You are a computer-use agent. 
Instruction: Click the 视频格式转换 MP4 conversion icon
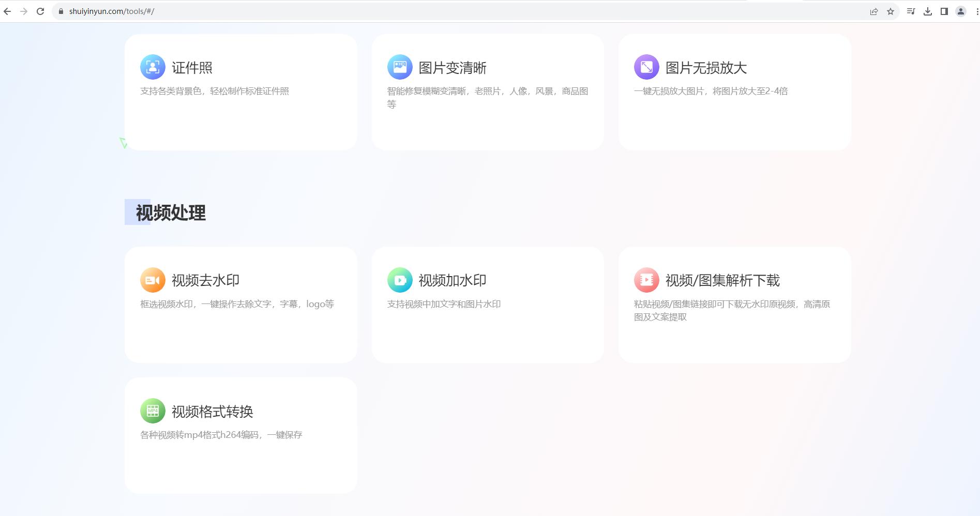[x=152, y=411]
